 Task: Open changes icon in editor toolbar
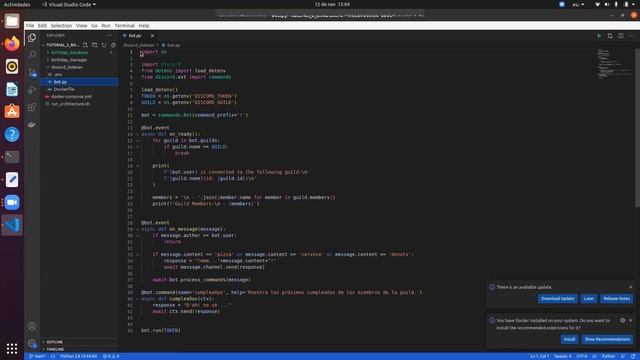610,36
